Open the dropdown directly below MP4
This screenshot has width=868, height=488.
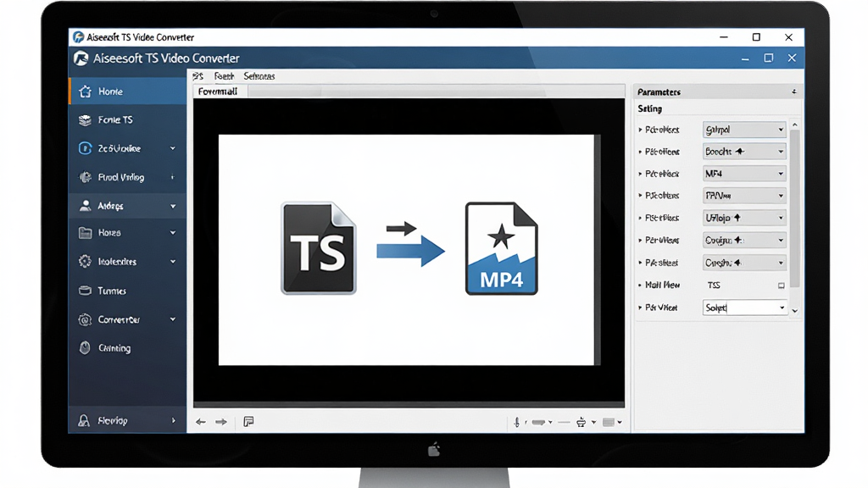click(x=744, y=196)
